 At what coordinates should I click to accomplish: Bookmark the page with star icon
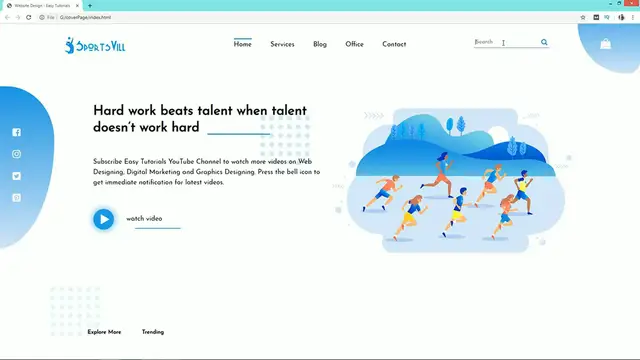583,17
